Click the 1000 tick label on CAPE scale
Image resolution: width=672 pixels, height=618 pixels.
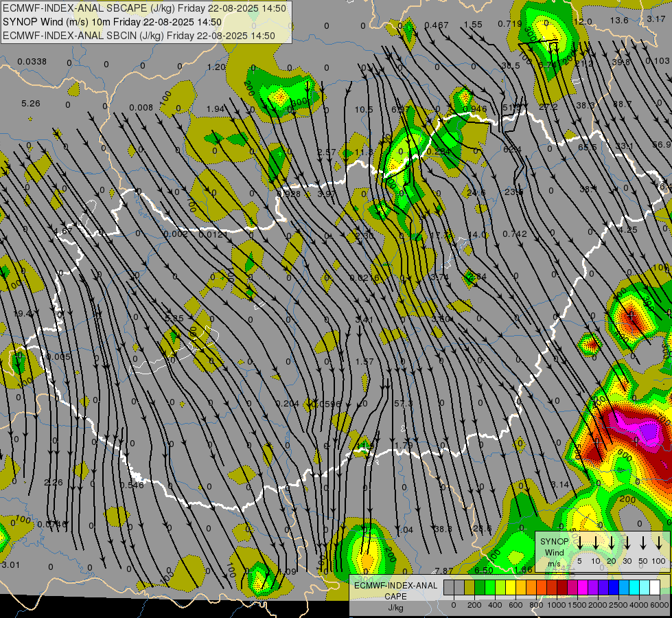[556, 605]
